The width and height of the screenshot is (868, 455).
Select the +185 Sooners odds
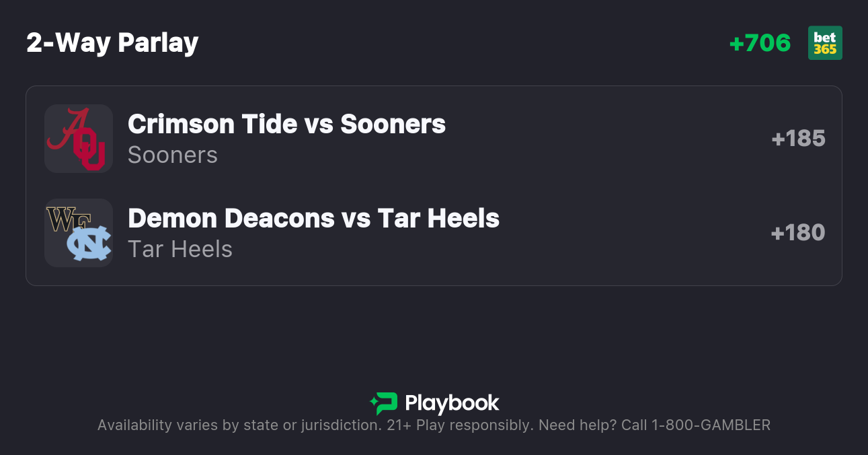pos(798,139)
